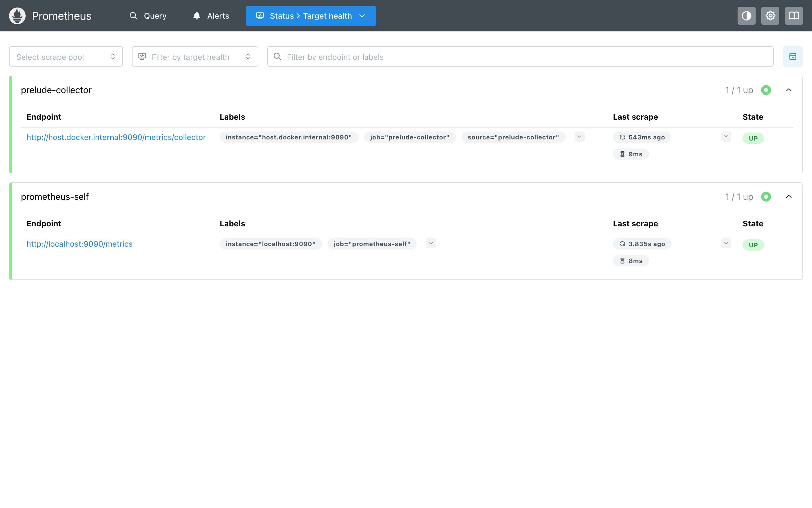The height and width of the screenshot is (508, 812).
Task: Click the job="prometheus-self" label badge
Action: [372, 244]
